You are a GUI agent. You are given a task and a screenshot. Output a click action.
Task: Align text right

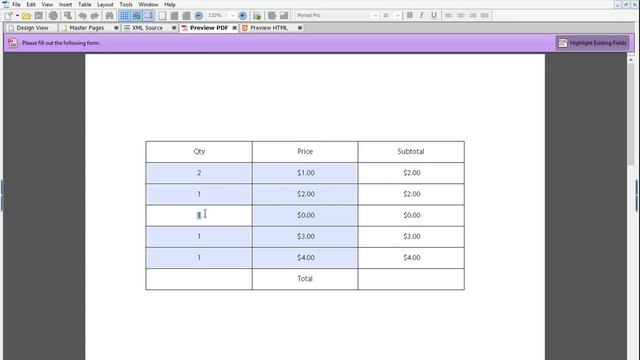(x=473, y=16)
